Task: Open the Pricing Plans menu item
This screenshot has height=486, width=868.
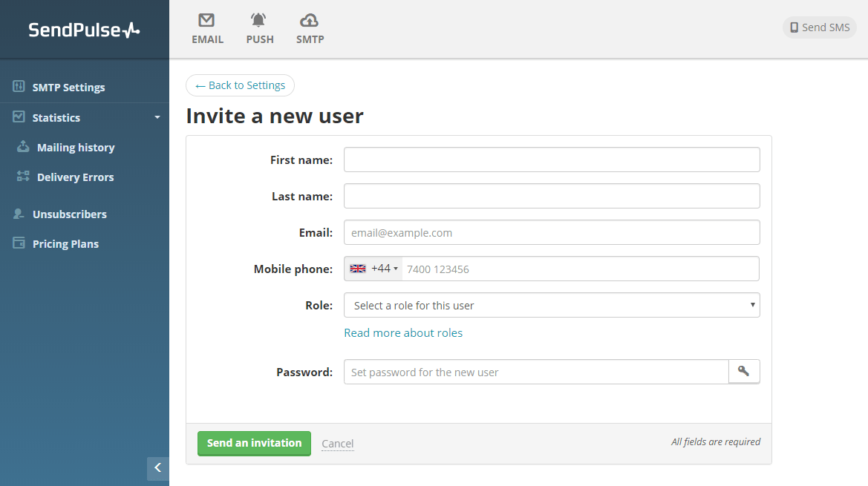Action: (65, 243)
